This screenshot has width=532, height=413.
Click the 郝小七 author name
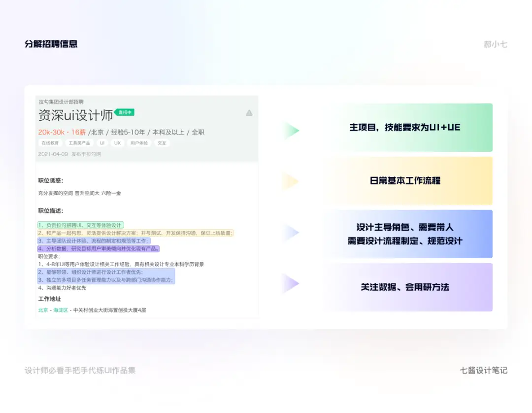(496, 44)
